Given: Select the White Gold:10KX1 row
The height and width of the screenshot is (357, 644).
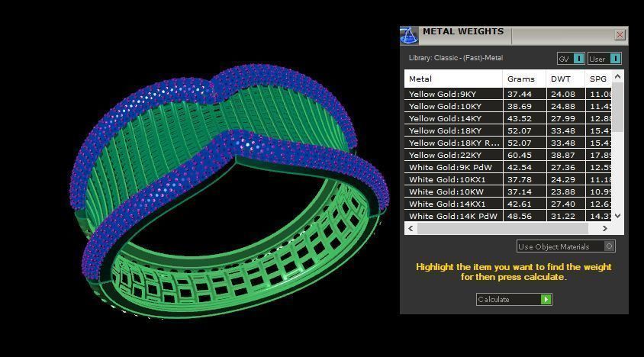Looking at the screenshot, I should tap(508, 179).
